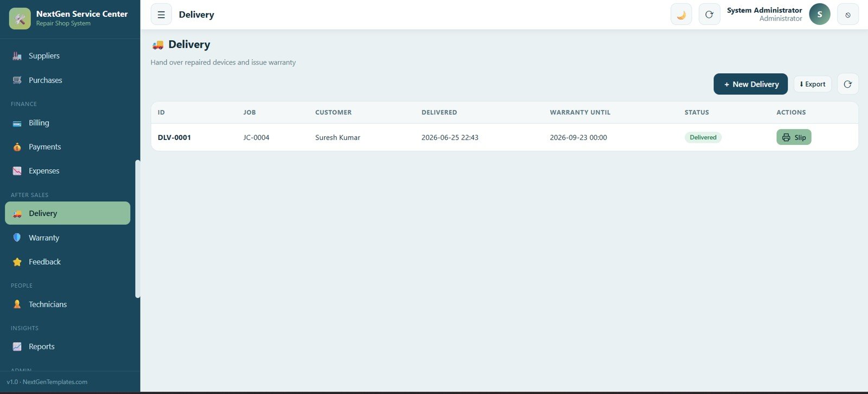Create a New Delivery
868x394 pixels.
(x=750, y=84)
